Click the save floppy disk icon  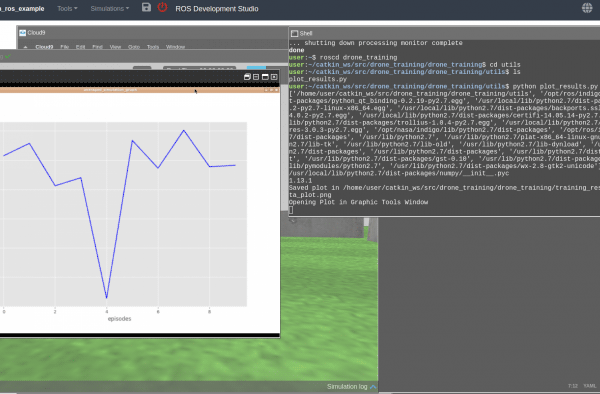[x=146, y=7]
